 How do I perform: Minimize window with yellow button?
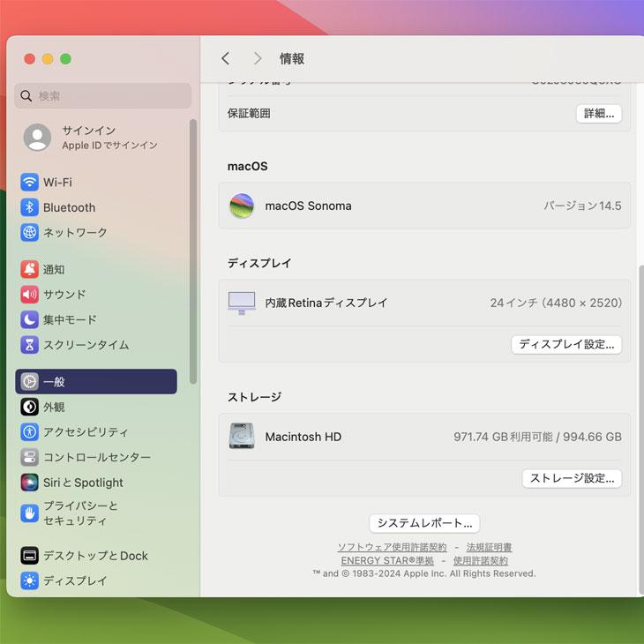(x=48, y=59)
